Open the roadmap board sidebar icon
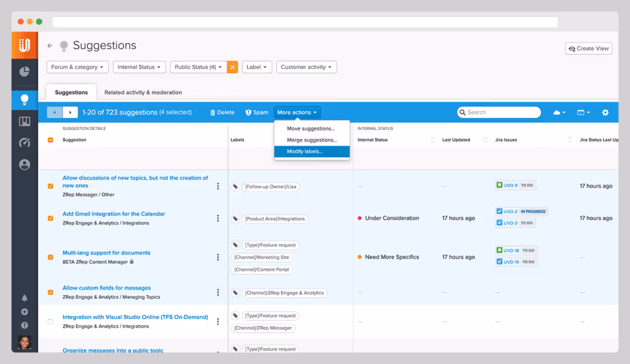The image size is (630, 364). (x=25, y=121)
